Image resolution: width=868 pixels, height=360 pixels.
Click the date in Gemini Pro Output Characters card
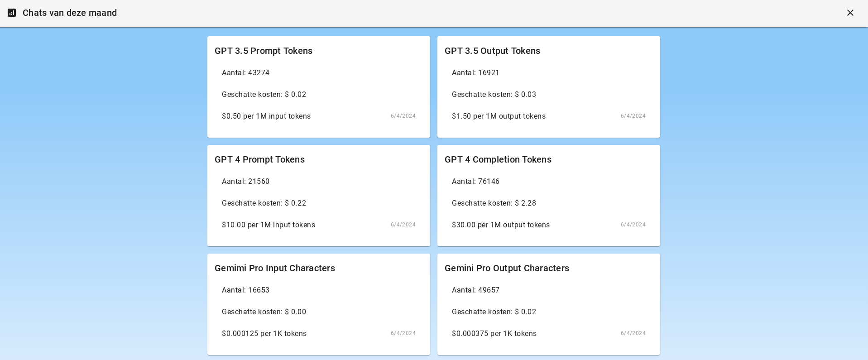pos(633,333)
